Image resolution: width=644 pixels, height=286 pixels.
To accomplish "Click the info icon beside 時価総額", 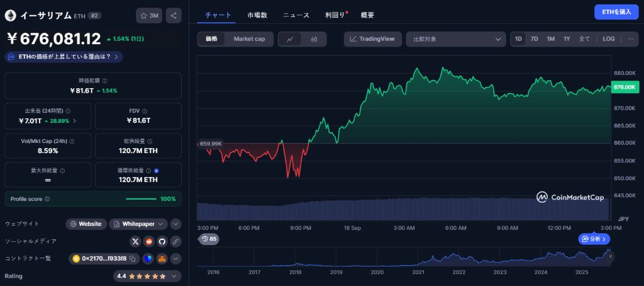I will pyautogui.click(x=105, y=81).
